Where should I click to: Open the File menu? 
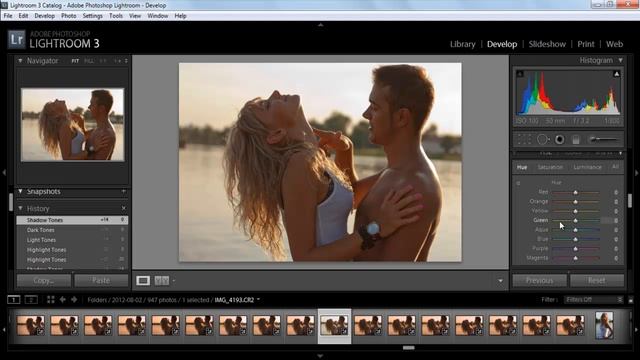click(x=8, y=16)
